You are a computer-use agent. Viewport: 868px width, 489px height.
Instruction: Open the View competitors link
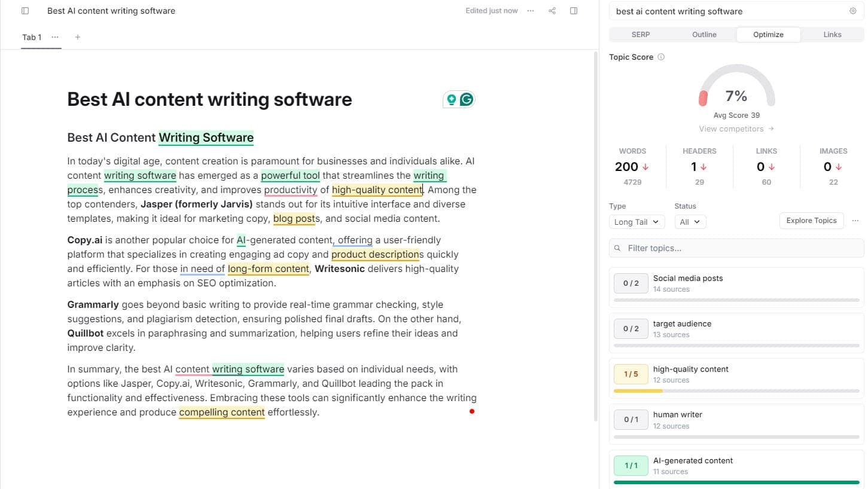tap(736, 129)
